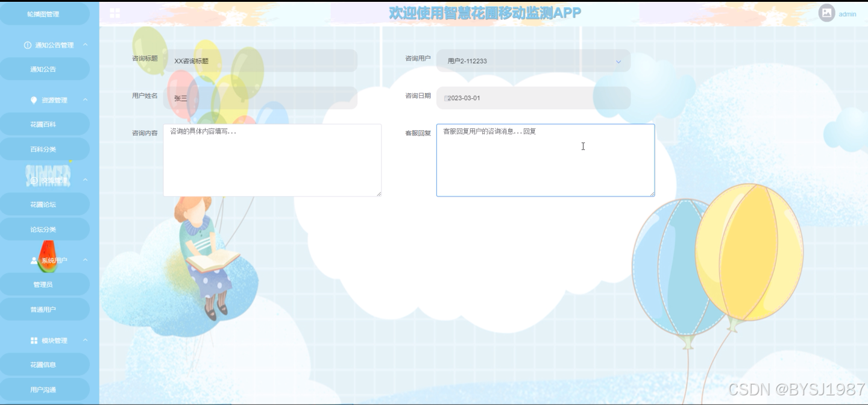Click the 咨询内容 textarea resize handle

379,193
